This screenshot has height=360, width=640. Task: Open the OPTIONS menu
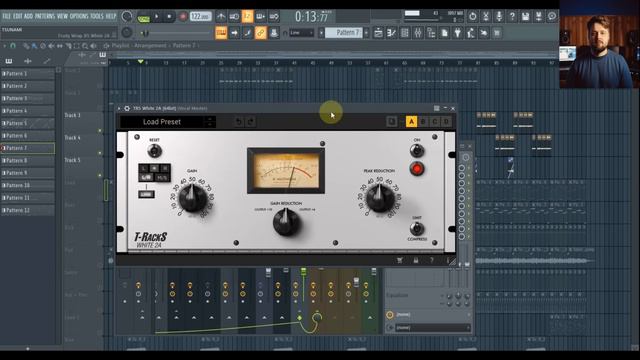[79, 16]
